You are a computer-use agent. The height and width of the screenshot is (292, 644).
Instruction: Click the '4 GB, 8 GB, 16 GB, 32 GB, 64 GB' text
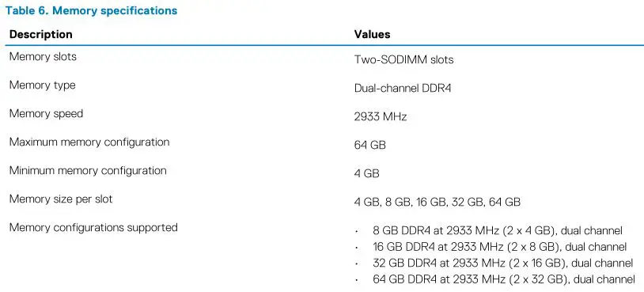(x=437, y=202)
